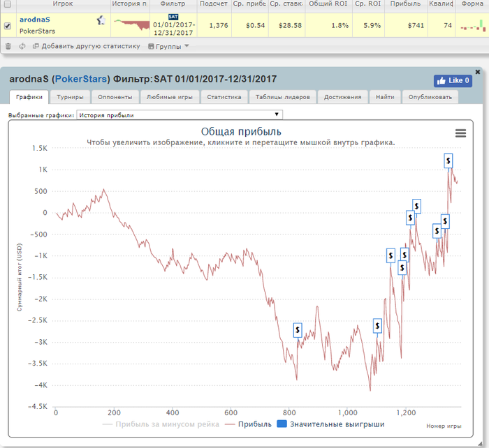Sort by the 'Форма' column header
489x448 pixels.
click(x=472, y=3)
